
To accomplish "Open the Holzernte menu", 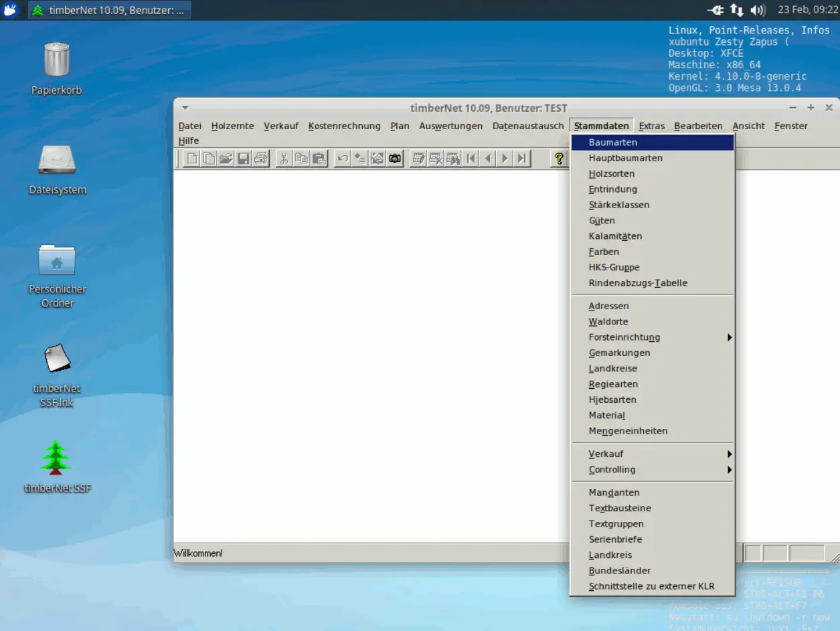I will click(232, 126).
